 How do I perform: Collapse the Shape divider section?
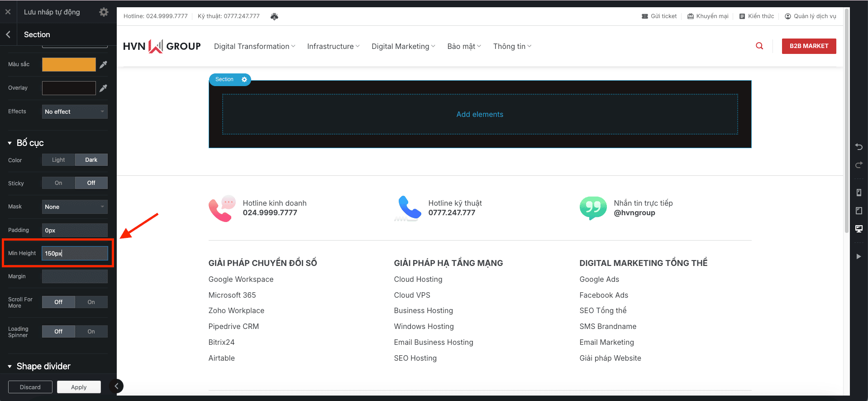[10, 367]
